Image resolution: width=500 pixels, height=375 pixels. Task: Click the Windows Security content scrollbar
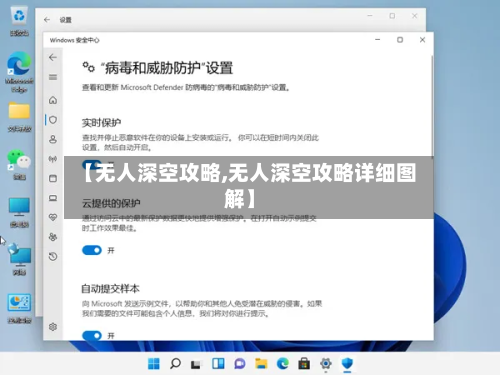point(432,107)
